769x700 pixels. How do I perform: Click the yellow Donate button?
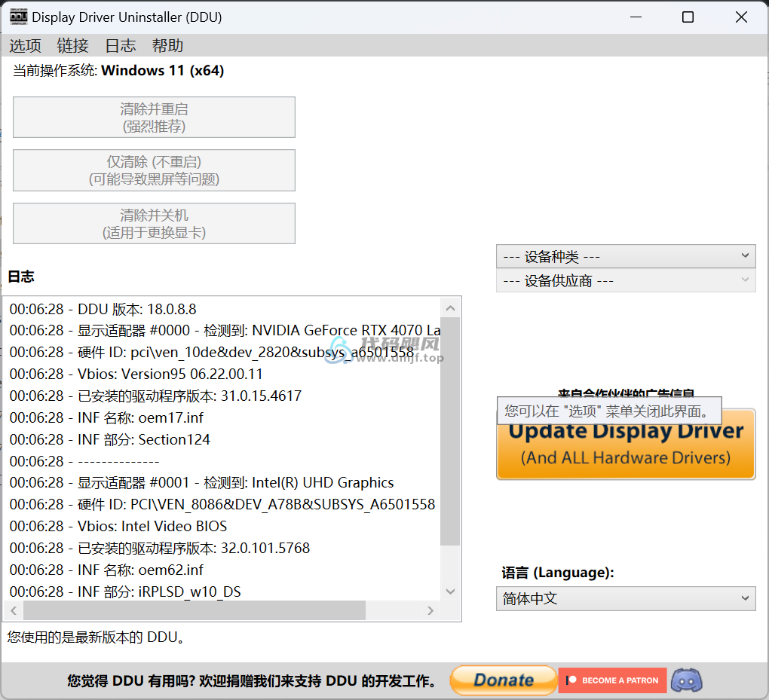pos(503,680)
